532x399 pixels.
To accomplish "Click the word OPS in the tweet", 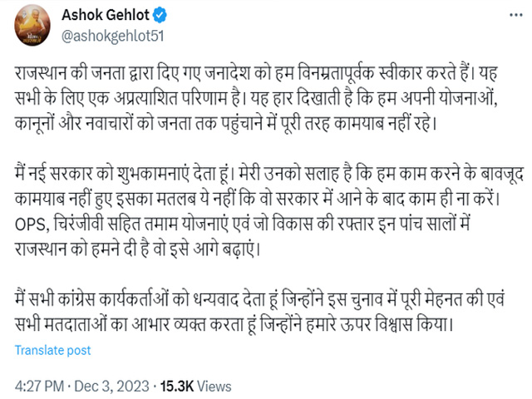I will pos(31,224).
